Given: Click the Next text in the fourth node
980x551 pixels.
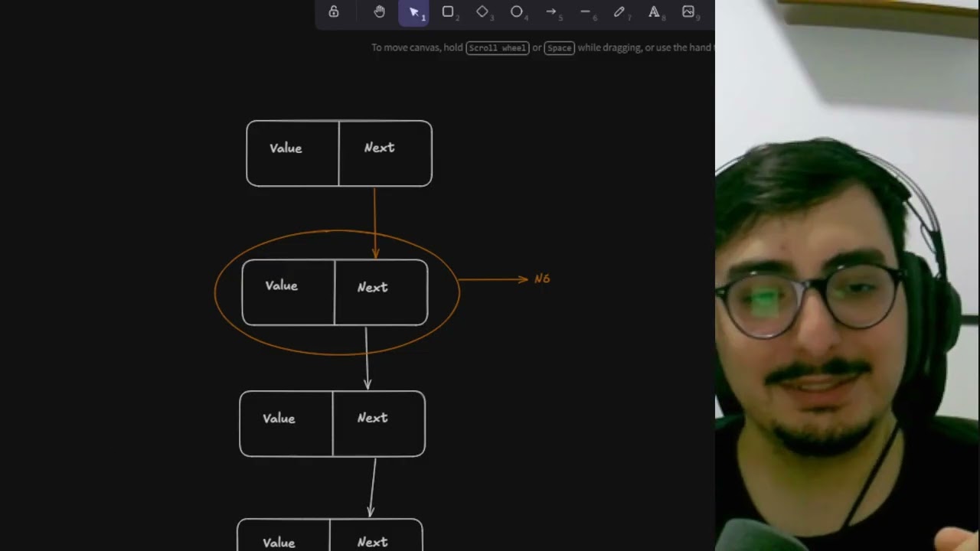Looking at the screenshot, I should pyautogui.click(x=373, y=542).
